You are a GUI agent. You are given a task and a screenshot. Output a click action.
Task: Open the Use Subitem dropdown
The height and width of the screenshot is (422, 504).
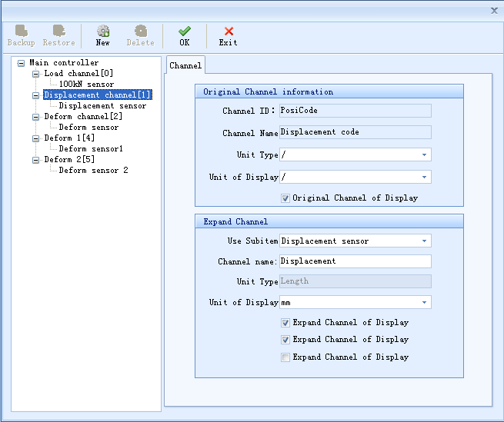[424, 241]
